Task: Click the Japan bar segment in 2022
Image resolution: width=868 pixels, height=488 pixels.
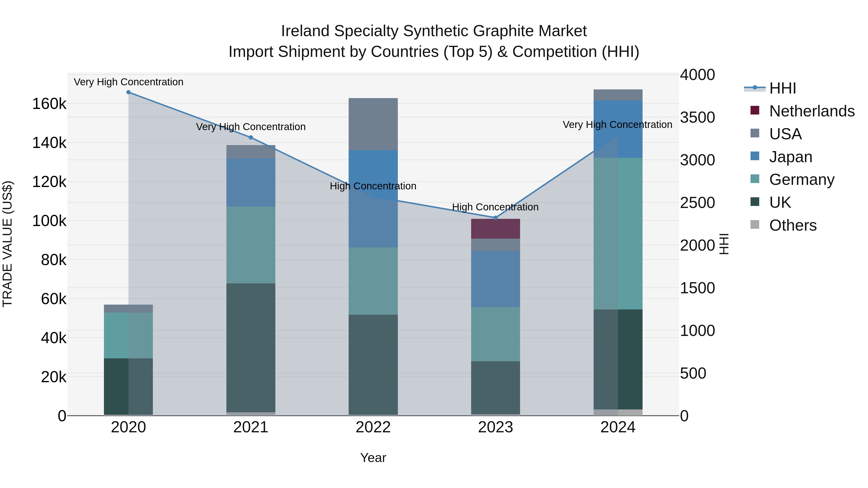Action: tap(373, 199)
